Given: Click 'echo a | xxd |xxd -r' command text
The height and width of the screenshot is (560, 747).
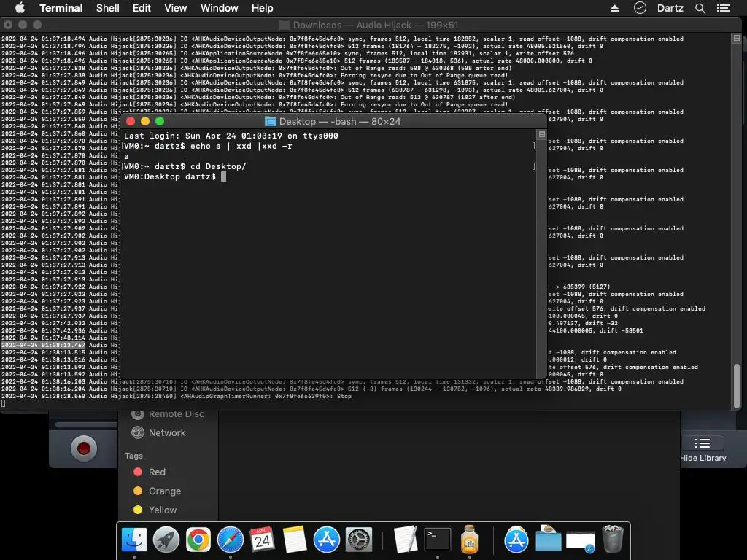Looking at the screenshot, I should pos(241,146).
